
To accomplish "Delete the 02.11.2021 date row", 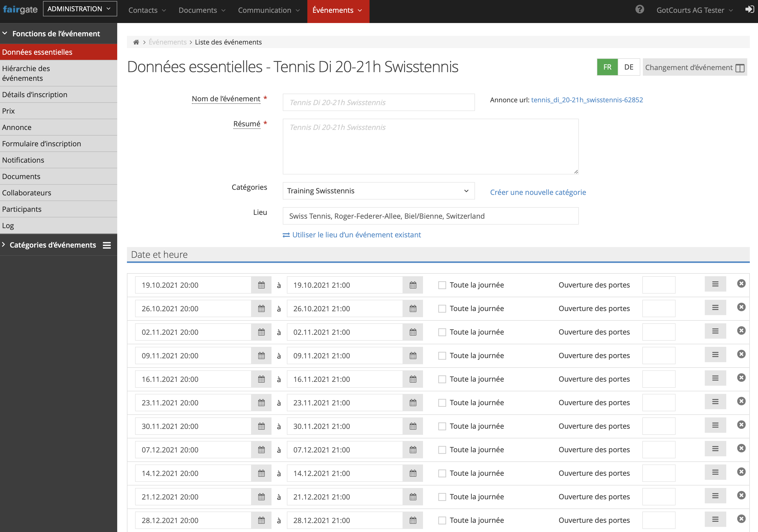I will point(741,331).
